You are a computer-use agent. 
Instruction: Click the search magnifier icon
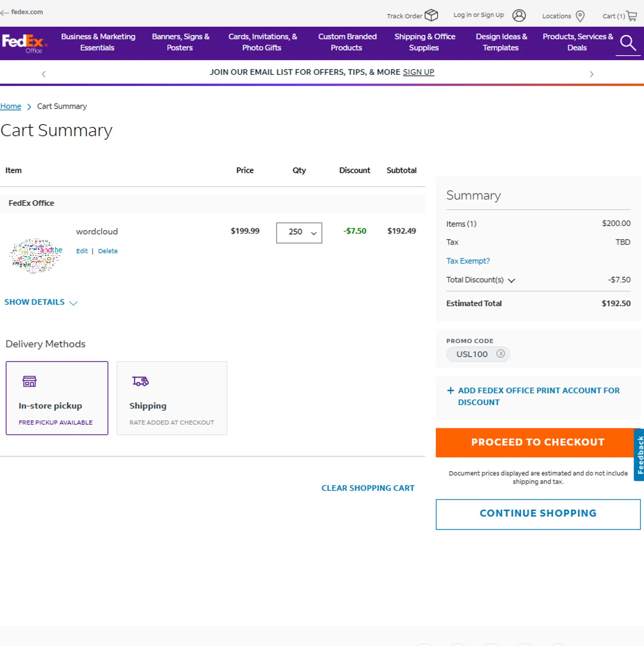point(628,43)
